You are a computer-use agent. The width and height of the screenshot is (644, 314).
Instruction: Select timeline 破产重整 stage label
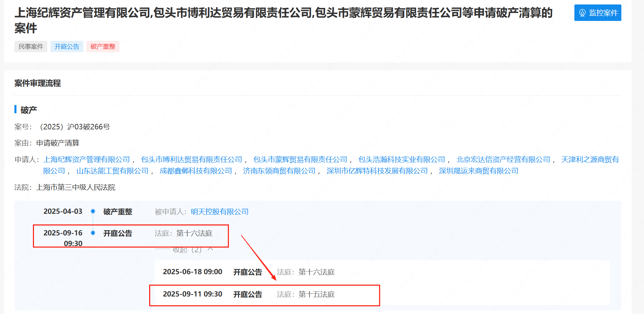click(x=118, y=212)
